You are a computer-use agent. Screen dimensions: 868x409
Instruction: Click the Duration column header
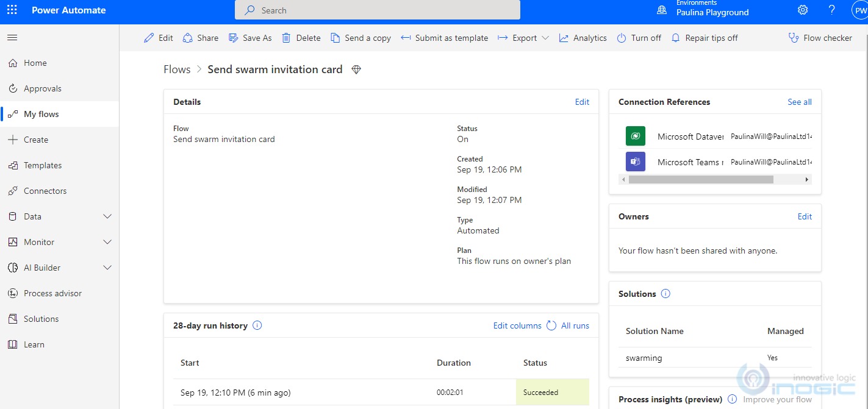click(454, 363)
